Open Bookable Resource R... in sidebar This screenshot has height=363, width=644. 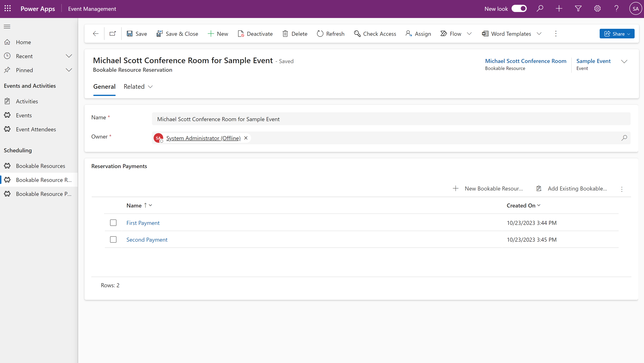(39, 180)
